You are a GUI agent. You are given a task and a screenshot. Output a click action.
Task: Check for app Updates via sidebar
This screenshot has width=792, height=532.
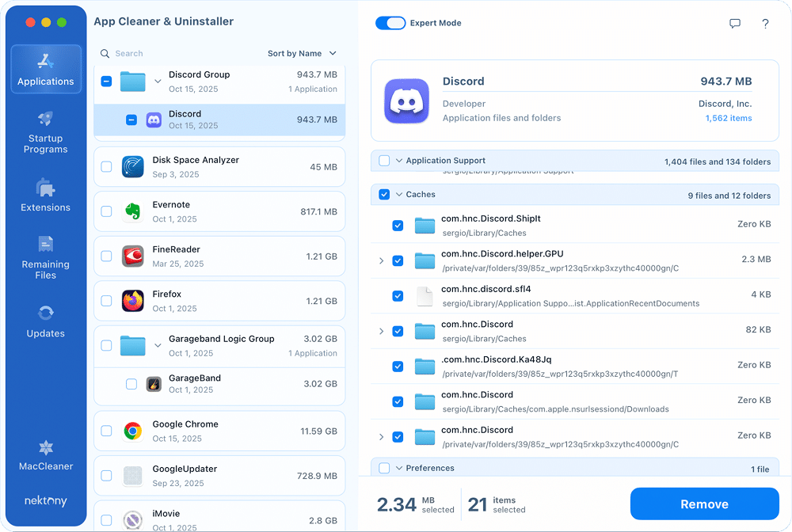(45, 320)
